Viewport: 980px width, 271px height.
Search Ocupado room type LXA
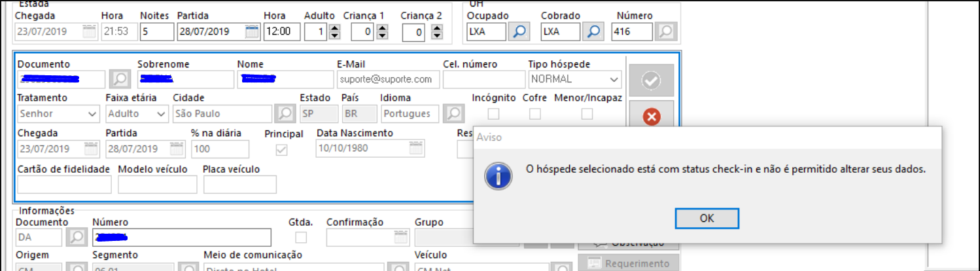[519, 31]
